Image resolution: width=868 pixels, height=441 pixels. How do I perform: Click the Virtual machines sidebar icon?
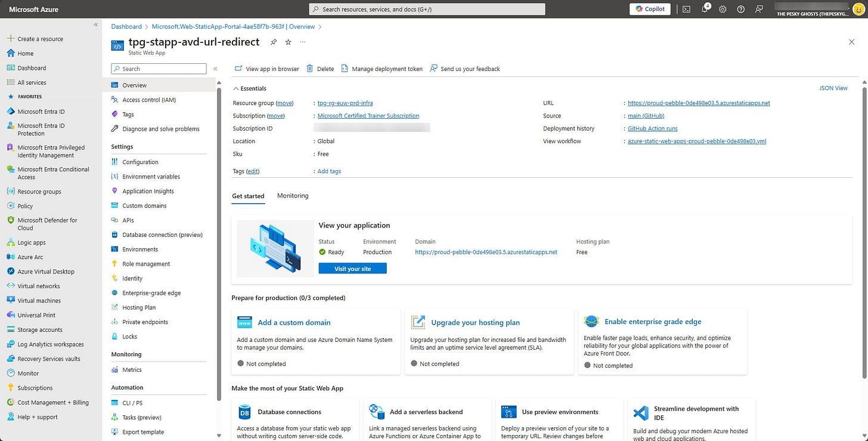[10, 301]
